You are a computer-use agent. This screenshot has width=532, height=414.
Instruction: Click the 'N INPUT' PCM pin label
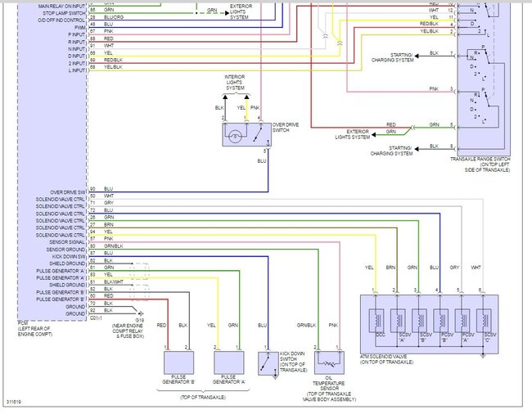[x=76, y=49]
